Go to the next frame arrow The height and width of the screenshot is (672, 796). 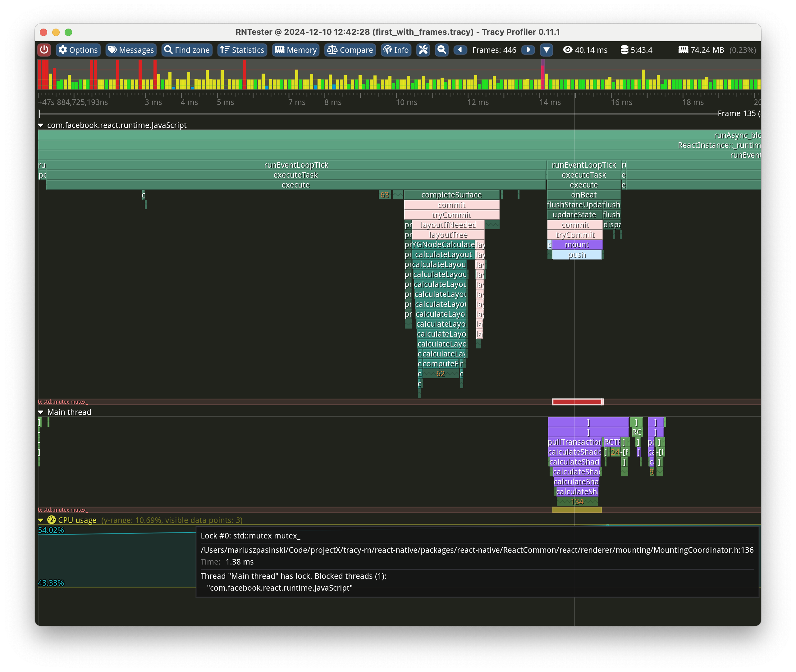click(528, 50)
